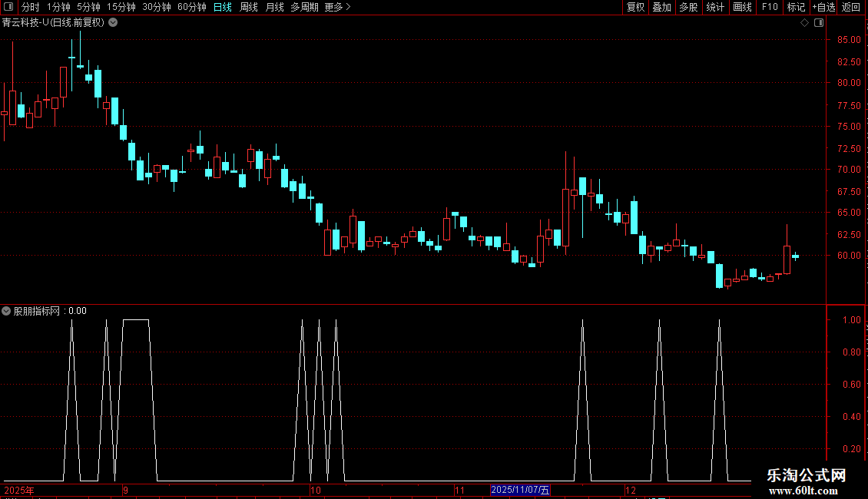This screenshot has width=868, height=499.
Task: Click the 返回 back button
Action: [x=851, y=7]
